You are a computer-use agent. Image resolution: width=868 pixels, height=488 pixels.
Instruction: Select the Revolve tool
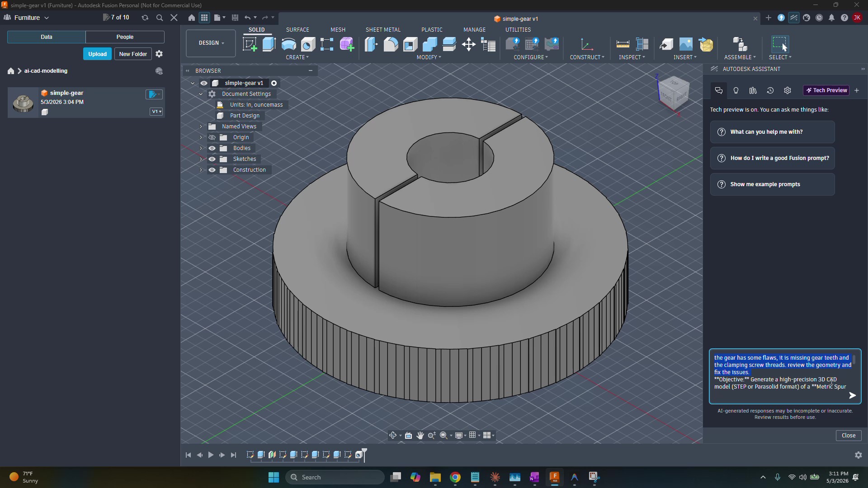288,44
